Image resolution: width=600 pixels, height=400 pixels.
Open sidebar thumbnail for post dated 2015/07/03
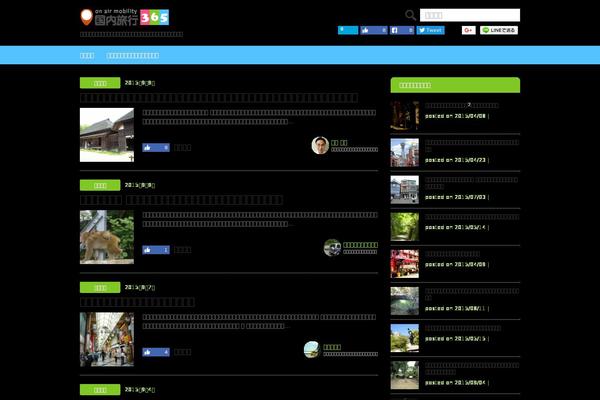pos(404,190)
